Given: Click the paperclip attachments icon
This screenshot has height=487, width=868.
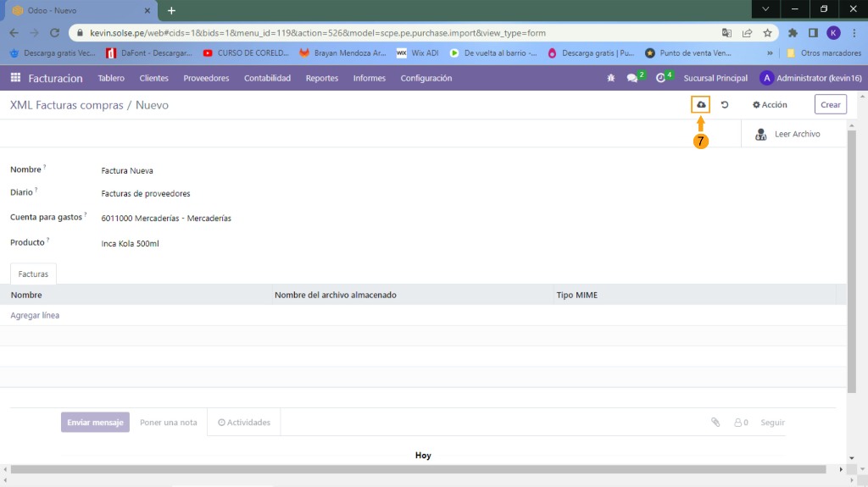Looking at the screenshot, I should point(715,422).
